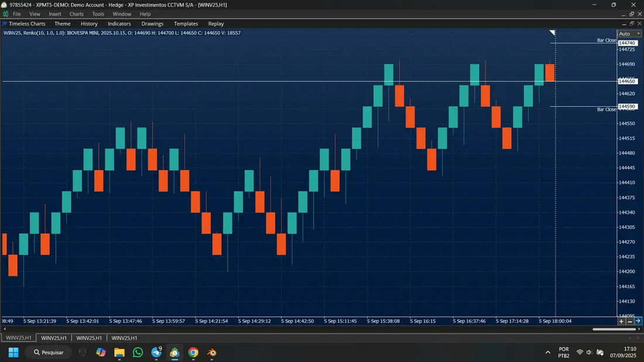Open Telegram from the taskbar

156,353
